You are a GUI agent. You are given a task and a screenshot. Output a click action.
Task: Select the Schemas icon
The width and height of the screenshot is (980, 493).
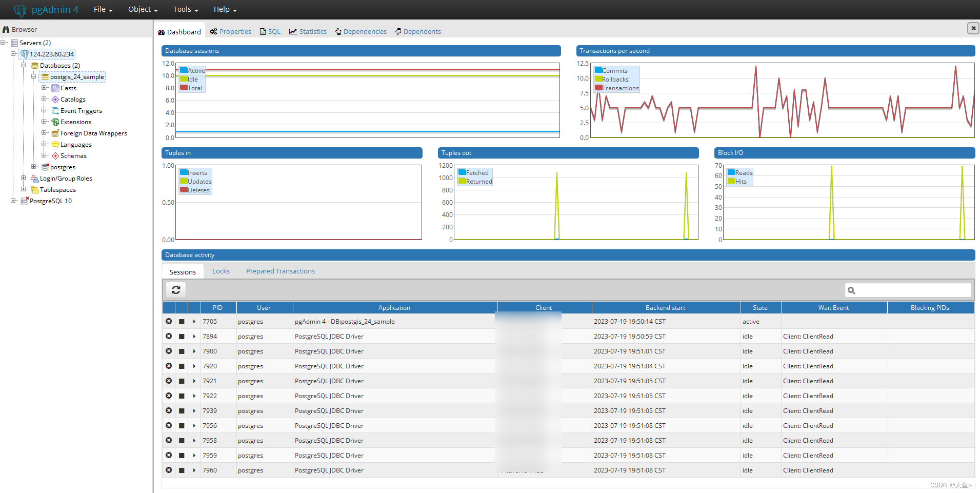click(55, 156)
